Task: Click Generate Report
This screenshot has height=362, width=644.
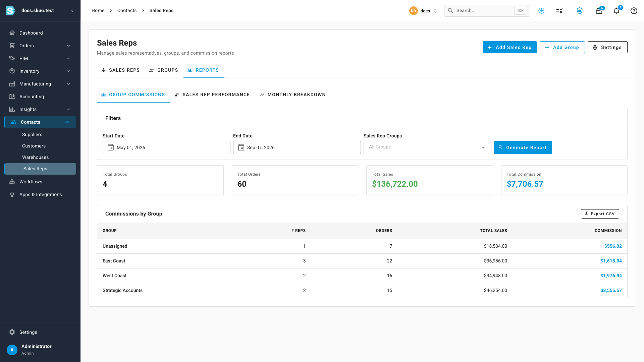Action: [523, 147]
